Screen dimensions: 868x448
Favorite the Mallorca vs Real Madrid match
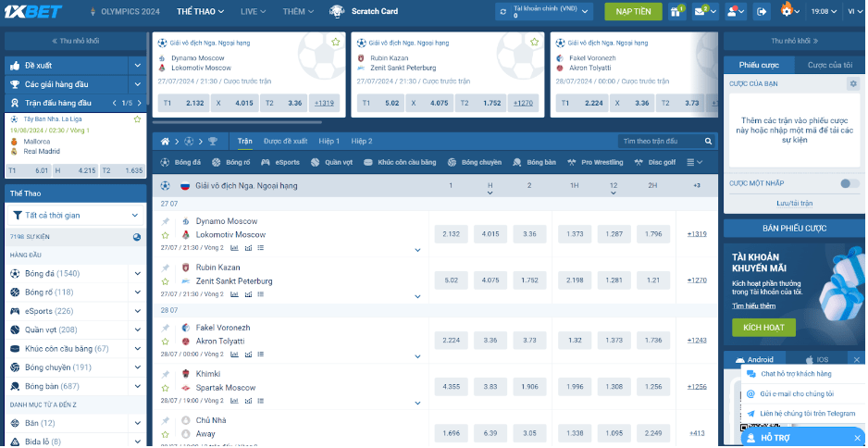point(137,119)
